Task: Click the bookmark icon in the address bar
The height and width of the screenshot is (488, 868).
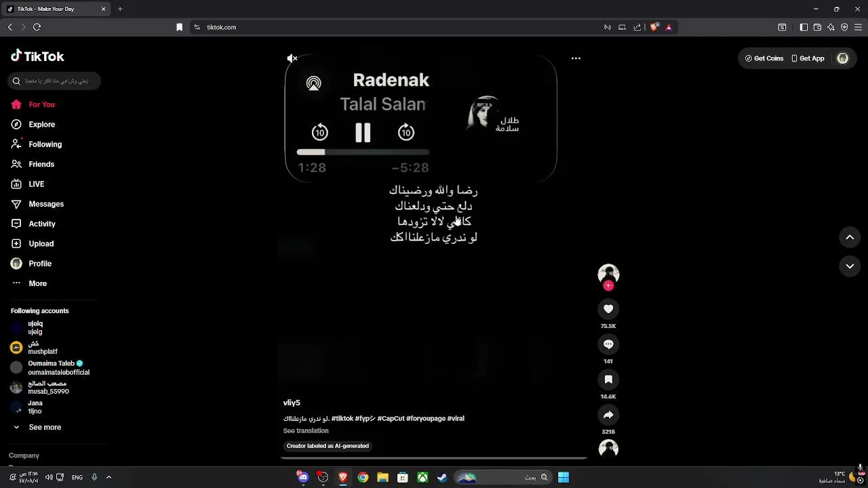Action: (x=179, y=27)
